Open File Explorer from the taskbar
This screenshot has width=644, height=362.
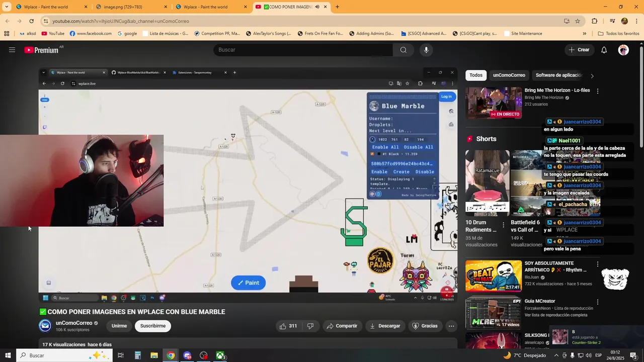(x=154, y=355)
